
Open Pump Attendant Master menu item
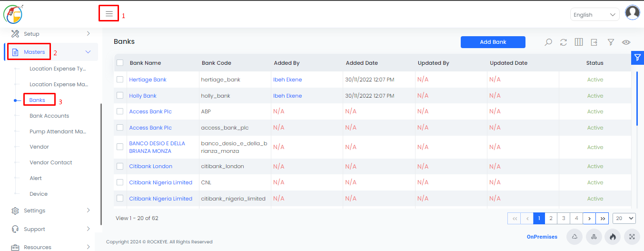coord(58,131)
